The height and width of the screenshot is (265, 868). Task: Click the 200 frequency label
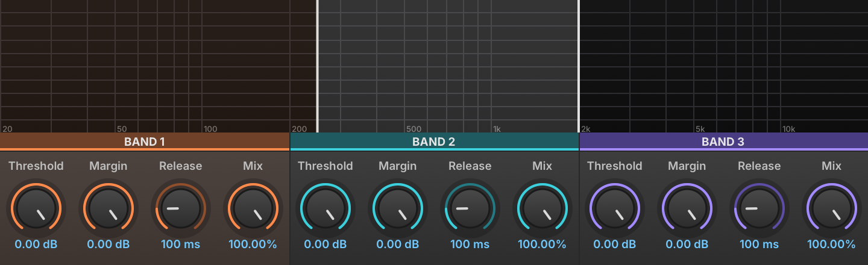coord(299,129)
